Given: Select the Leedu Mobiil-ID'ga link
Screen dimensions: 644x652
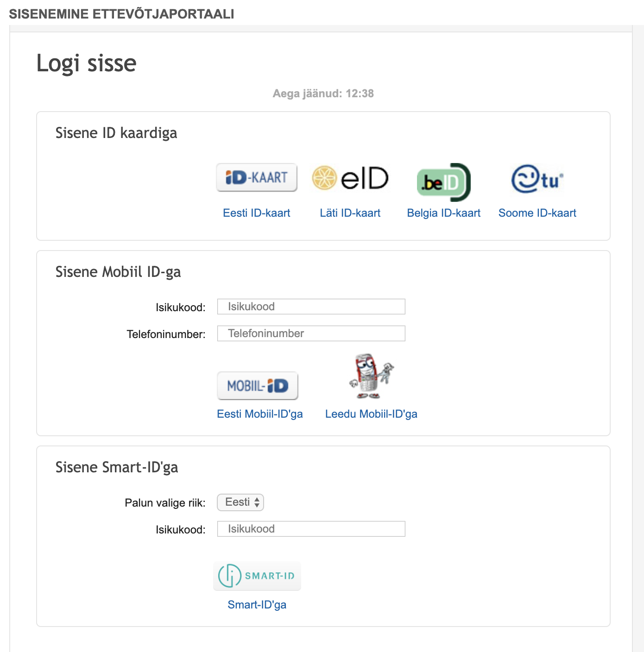Looking at the screenshot, I should pyautogui.click(x=371, y=414).
